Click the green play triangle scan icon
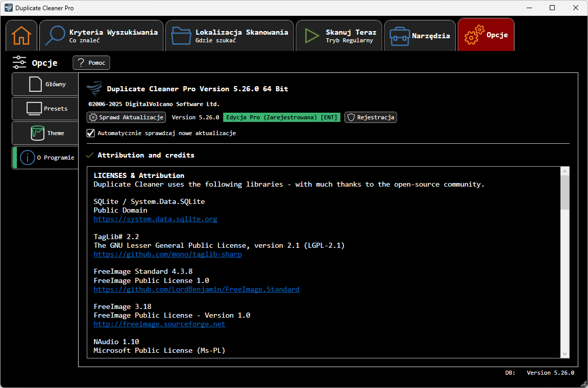588x388 pixels. point(311,36)
